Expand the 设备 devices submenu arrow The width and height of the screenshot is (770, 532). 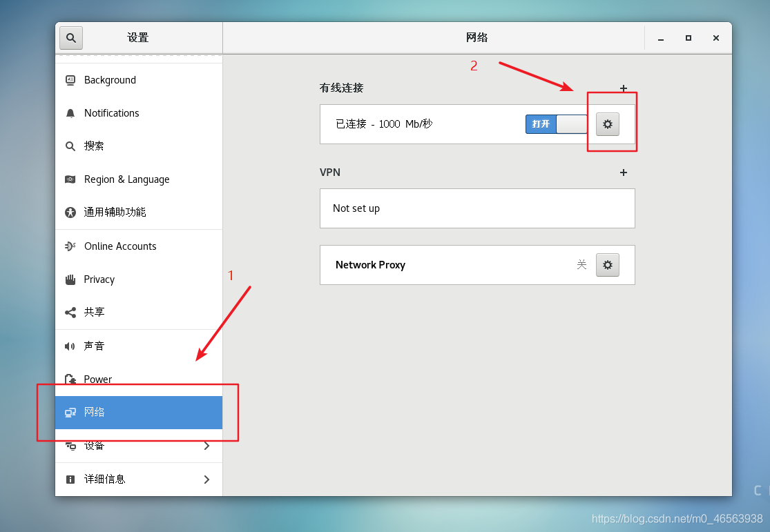(x=206, y=446)
